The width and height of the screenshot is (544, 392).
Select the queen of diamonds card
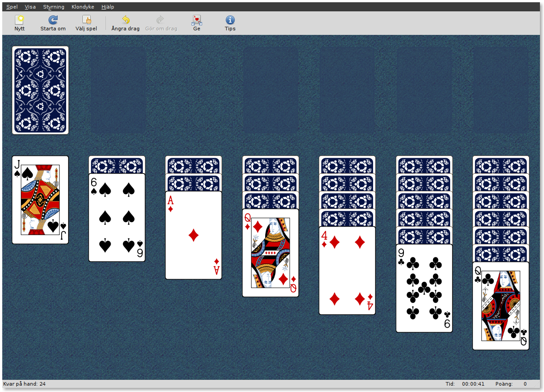[271, 253]
